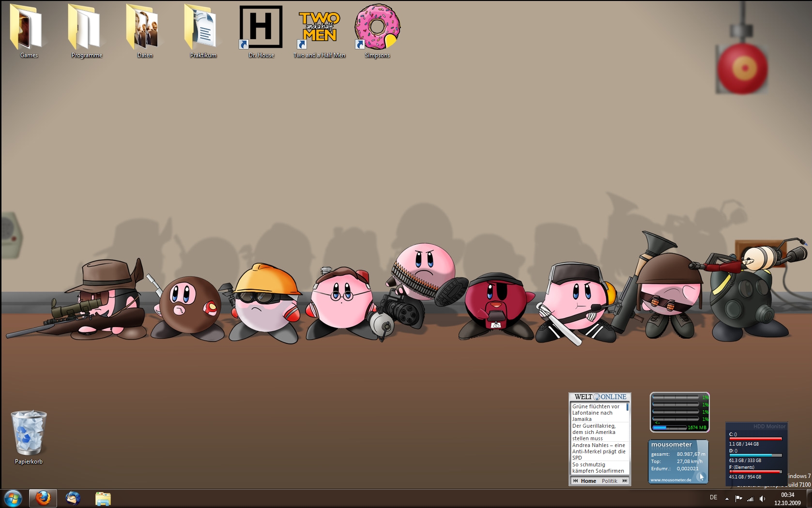The height and width of the screenshot is (508, 812).
Task: Select the Home tab in Welt Online gadget
Action: 588,481
